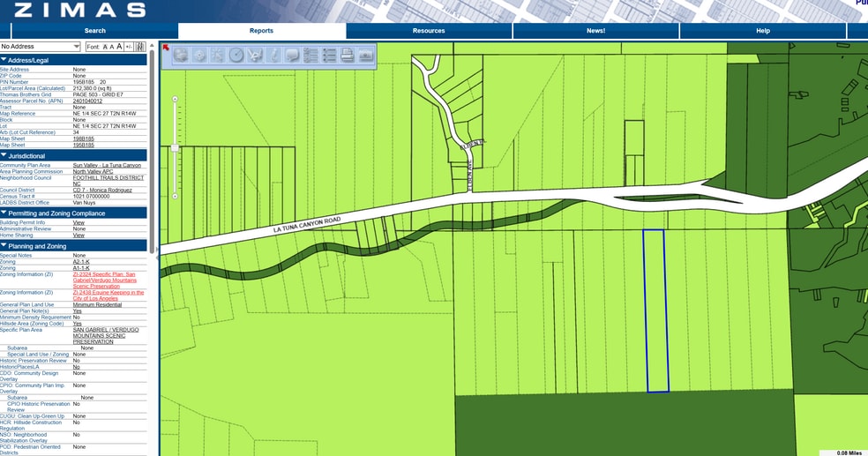Click the red arrow toolbar collapse icon
The image size is (868, 456).
[x=166, y=48]
